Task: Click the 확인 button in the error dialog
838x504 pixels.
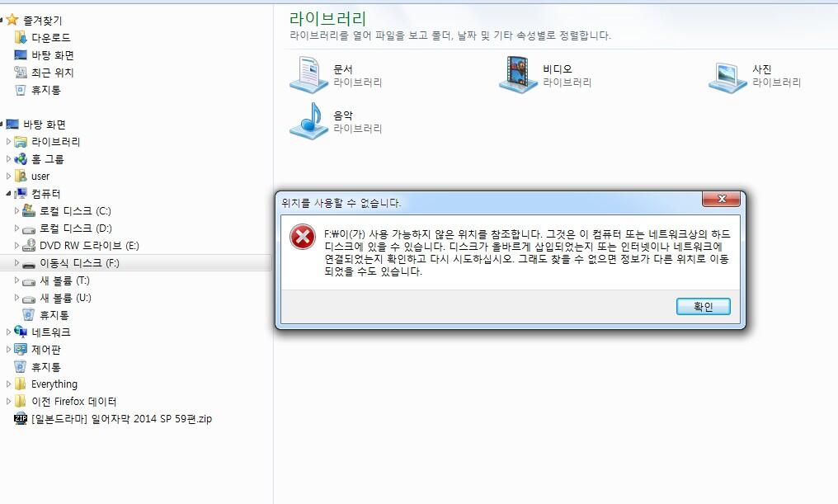Action: pyautogui.click(x=704, y=306)
